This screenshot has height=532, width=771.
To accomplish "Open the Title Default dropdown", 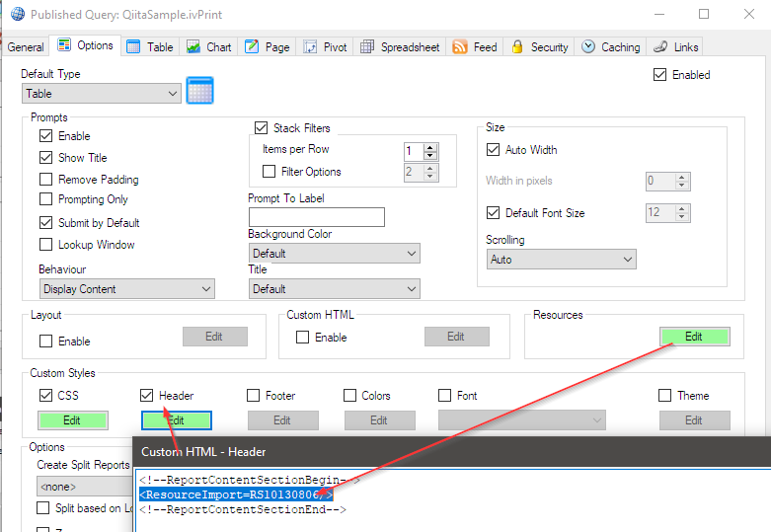I will (x=335, y=289).
